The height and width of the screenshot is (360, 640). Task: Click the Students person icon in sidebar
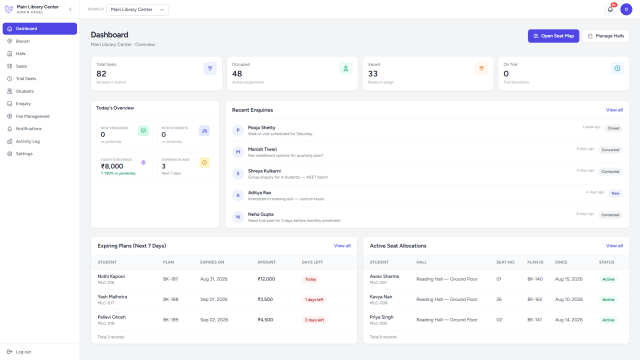[10, 91]
